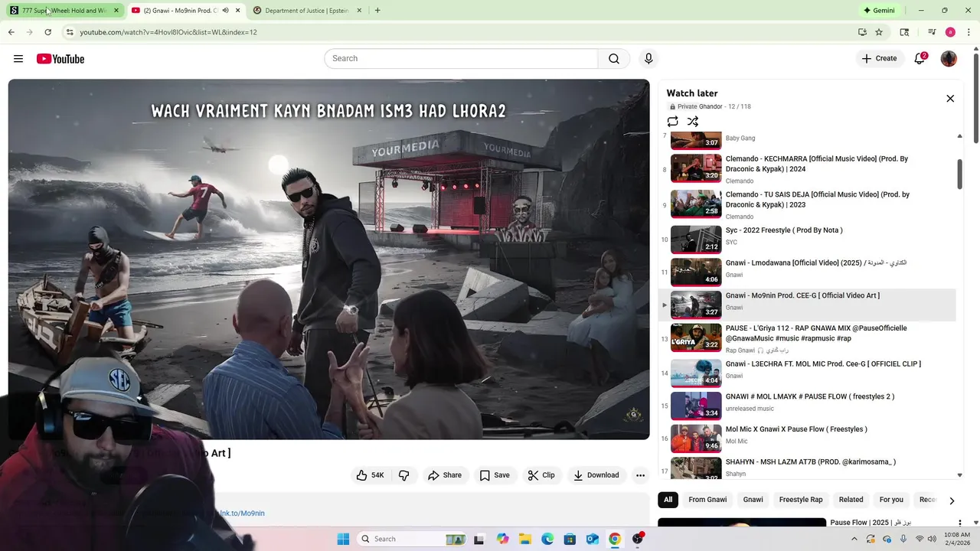Viewport: 980px width, 551px height.
Task: Close the Gnawi Mo9nin tab
Action: click(x=237, y=11)
